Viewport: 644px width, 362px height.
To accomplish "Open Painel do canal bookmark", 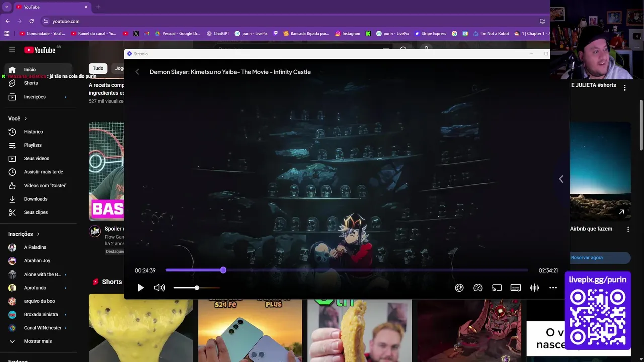I will pyautogui.click(x=94, y=34).
